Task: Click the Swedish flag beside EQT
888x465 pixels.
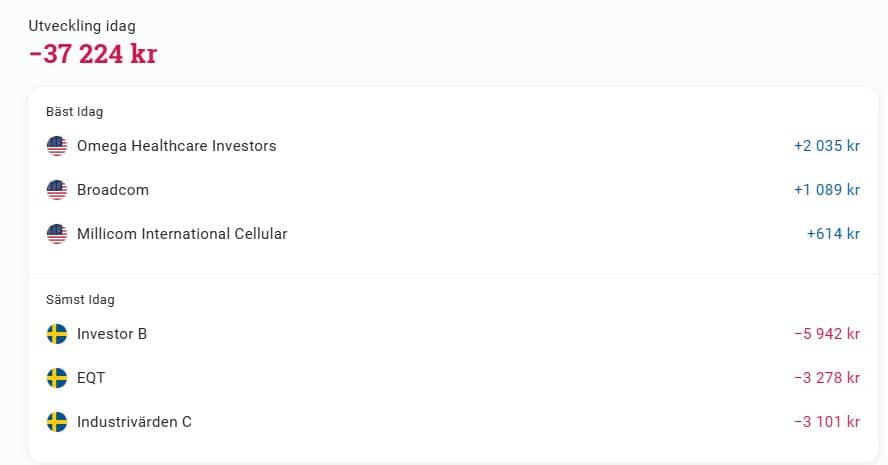Action: pyautogui.click(x=57, y=378)
